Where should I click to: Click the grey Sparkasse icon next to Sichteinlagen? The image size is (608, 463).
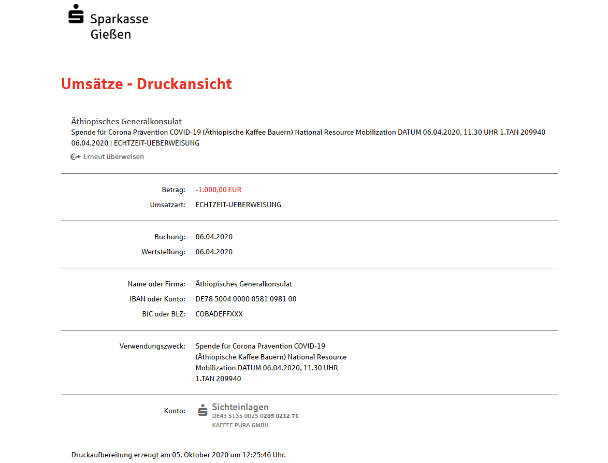(x=203, y=409)
